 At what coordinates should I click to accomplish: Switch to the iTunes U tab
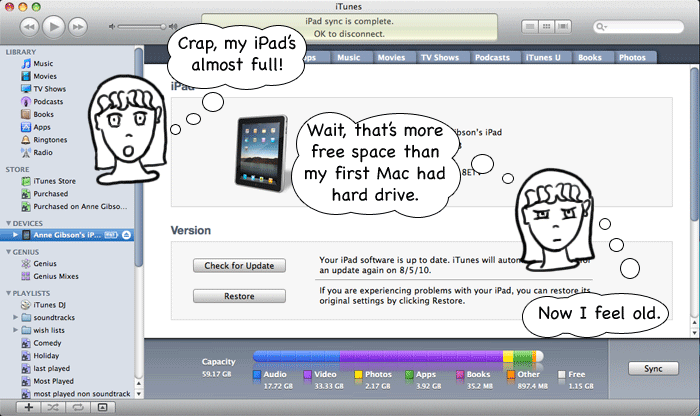(x=543, y=57)
